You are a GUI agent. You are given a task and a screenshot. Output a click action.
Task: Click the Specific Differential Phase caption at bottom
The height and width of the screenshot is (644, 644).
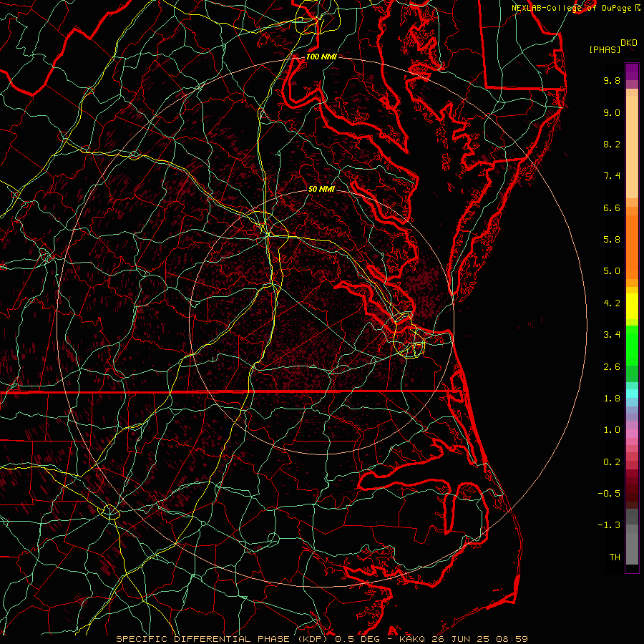pos(321,639)
